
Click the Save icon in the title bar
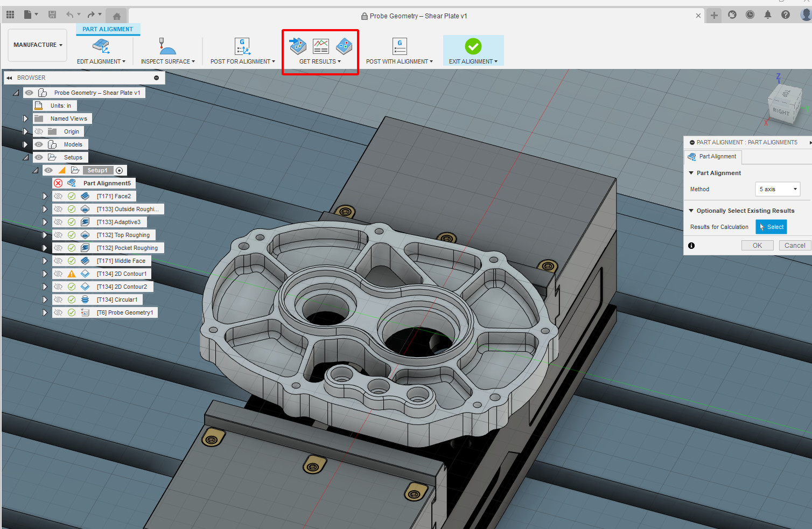[52, 15]
